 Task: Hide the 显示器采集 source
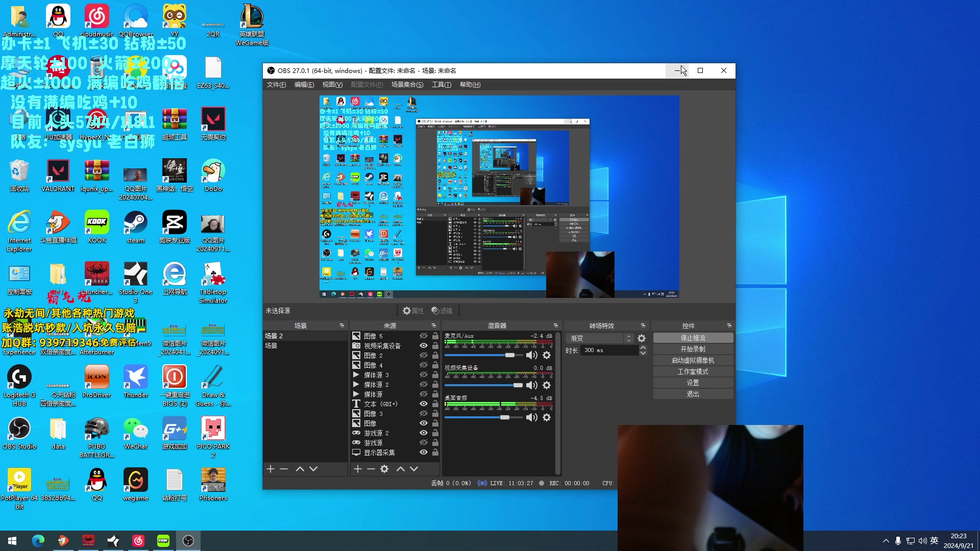(x=423, y=452)
